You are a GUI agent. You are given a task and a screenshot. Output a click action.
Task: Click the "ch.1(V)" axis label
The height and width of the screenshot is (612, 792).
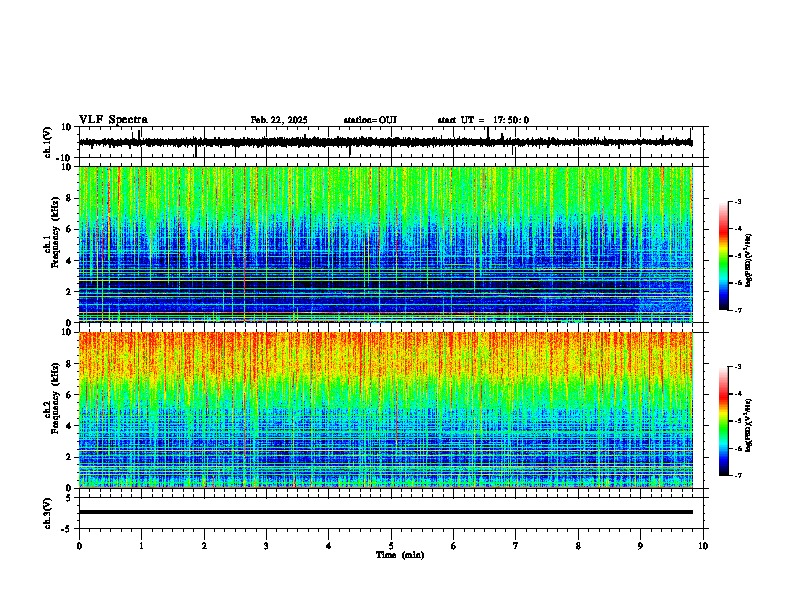pyautogui.click(x=47, y=142)
